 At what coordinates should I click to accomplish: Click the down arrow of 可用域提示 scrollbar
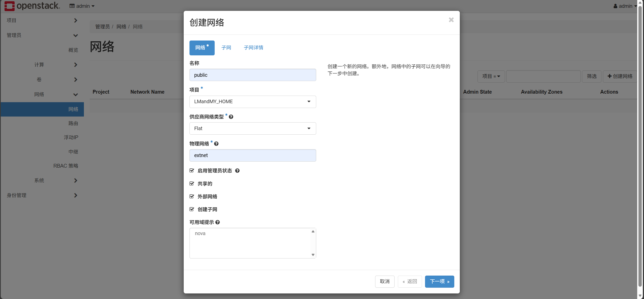pos(313,255)
